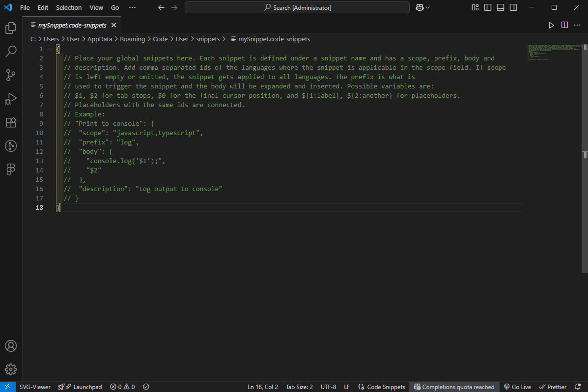Open the Go menu

point(115,7)
